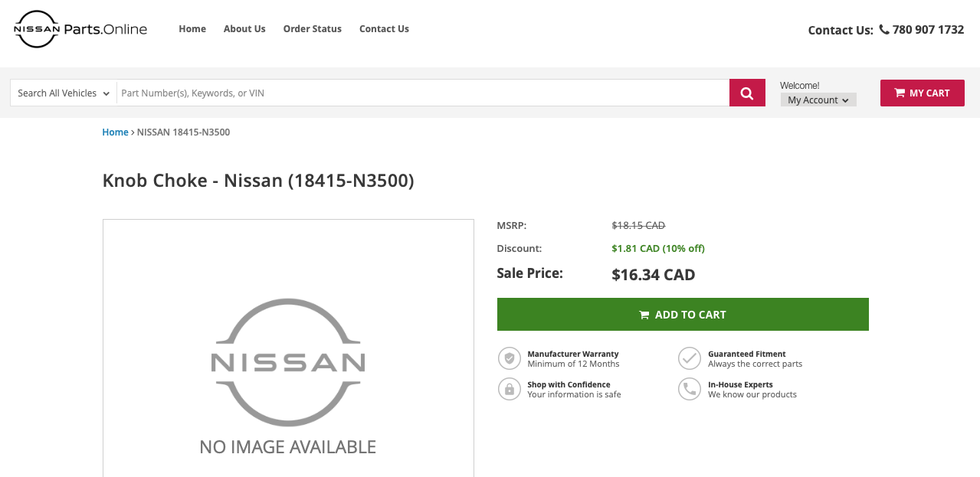Open the About Us page
980x477 pixels.
[x=244, y=29]
